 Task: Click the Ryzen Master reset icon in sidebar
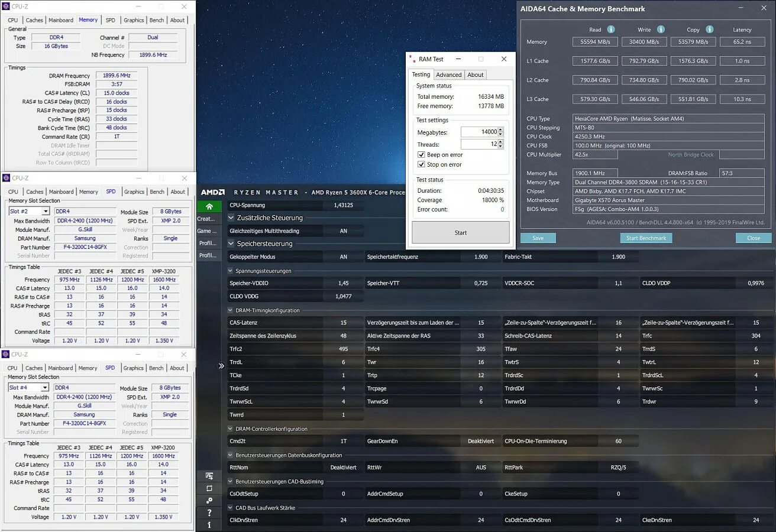point(209,488)
